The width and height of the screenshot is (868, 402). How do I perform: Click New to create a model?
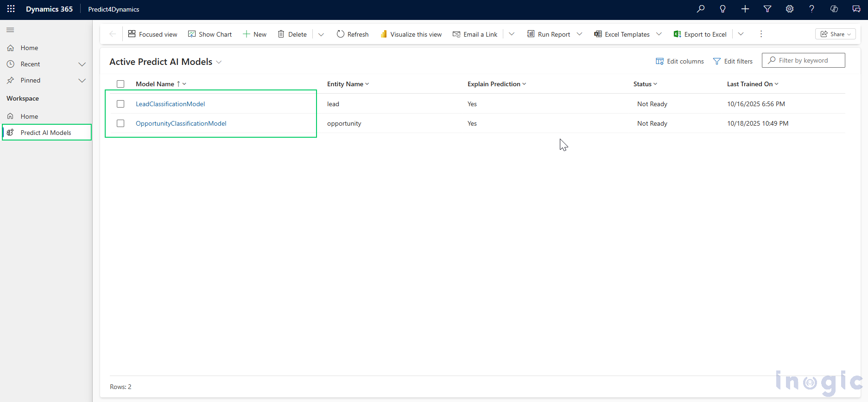coord(254,34)
